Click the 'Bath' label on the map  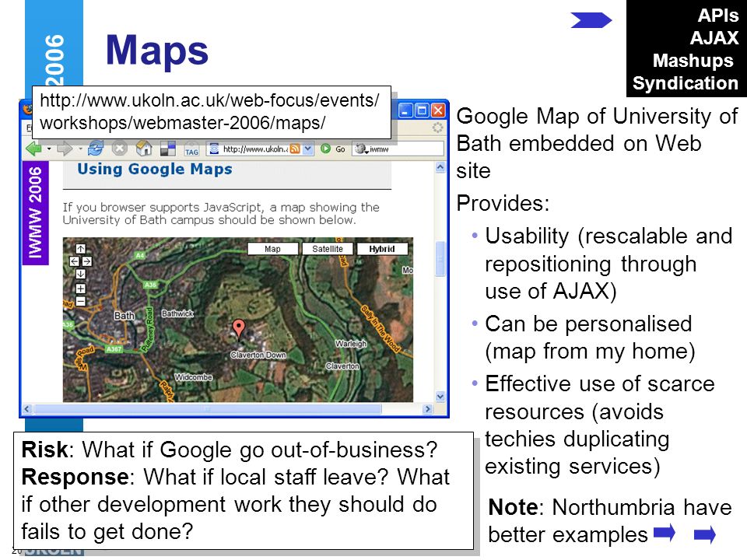pyautogui.click(x=124, y=316)
